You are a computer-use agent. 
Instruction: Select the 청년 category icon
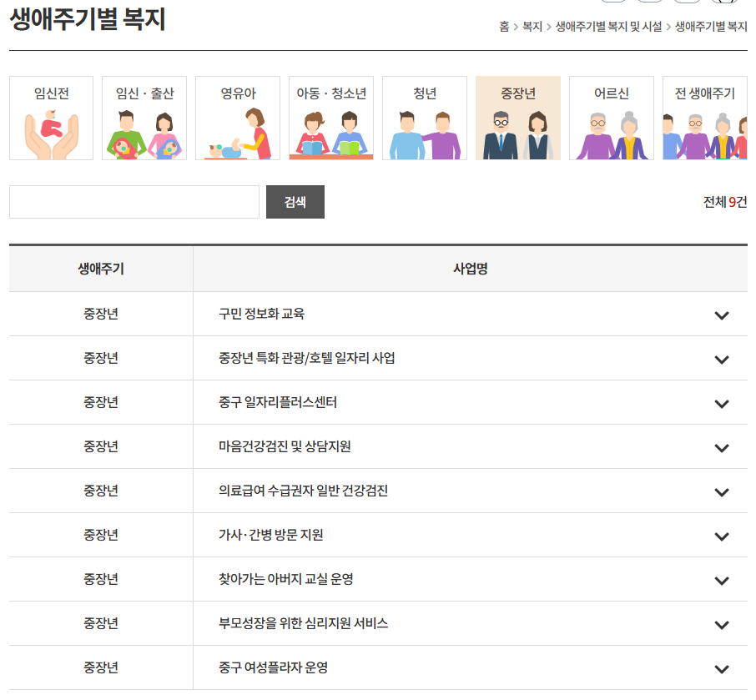click(425, 118)
